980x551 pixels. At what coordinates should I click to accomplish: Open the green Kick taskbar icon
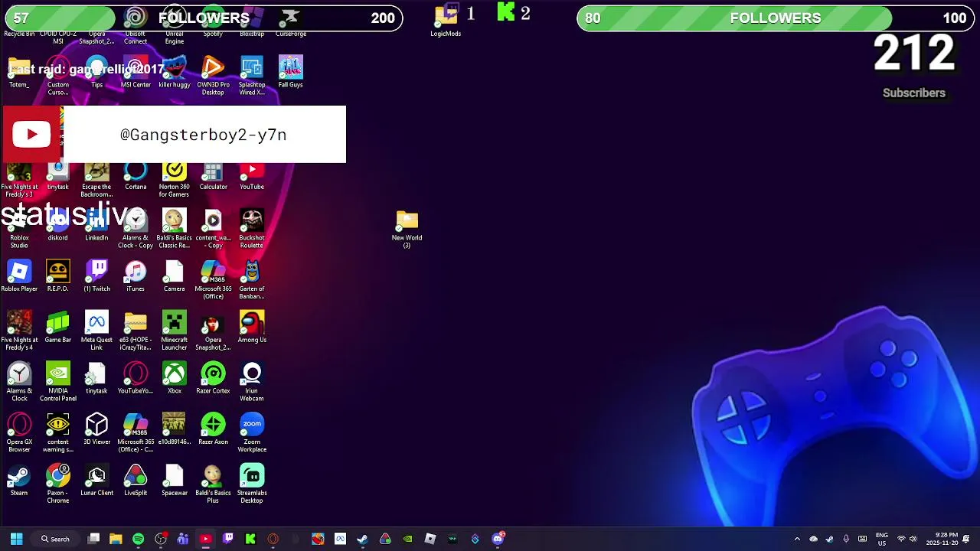250,539
